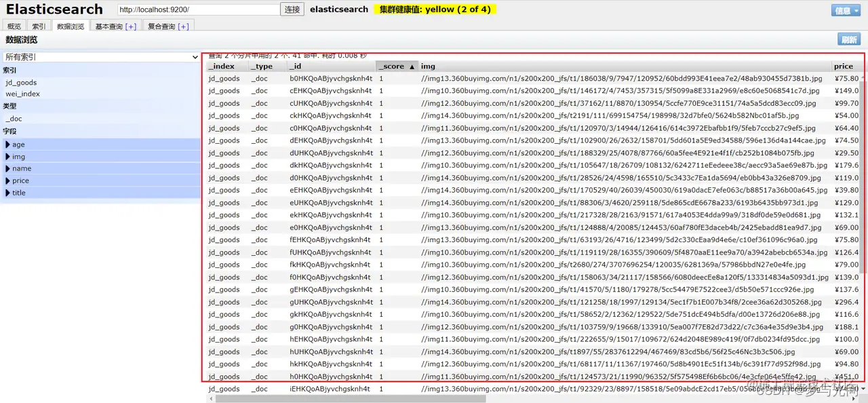Switch to the 概览 tab
Image resolution: width=868 pixels, height=403 pixels.
[14, 26]
